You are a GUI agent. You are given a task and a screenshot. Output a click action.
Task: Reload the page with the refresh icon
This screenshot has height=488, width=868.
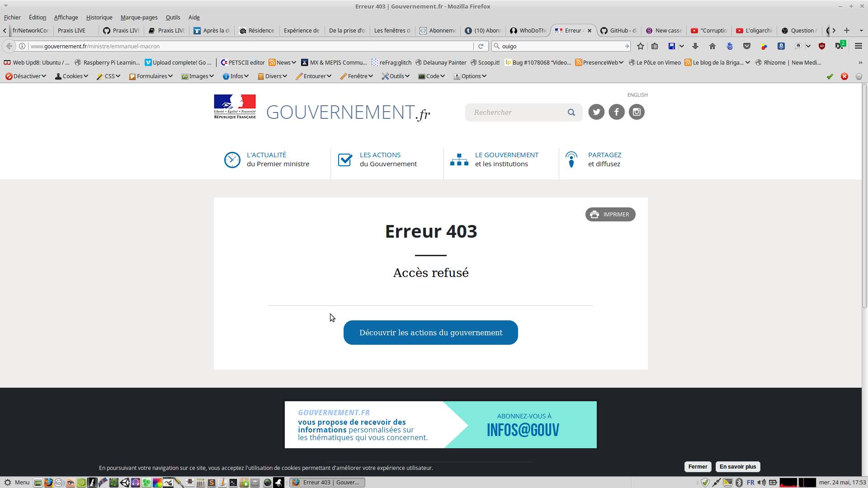[x=481, y=46]
